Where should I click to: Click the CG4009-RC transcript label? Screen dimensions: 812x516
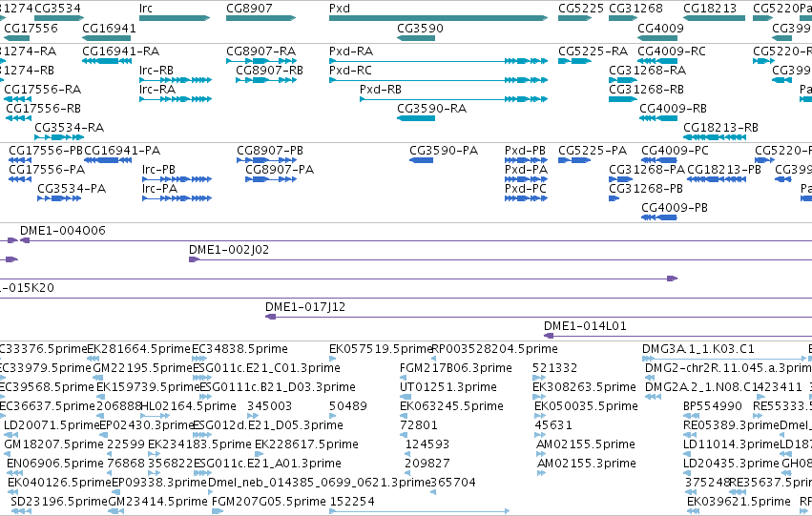coord(672,52)
